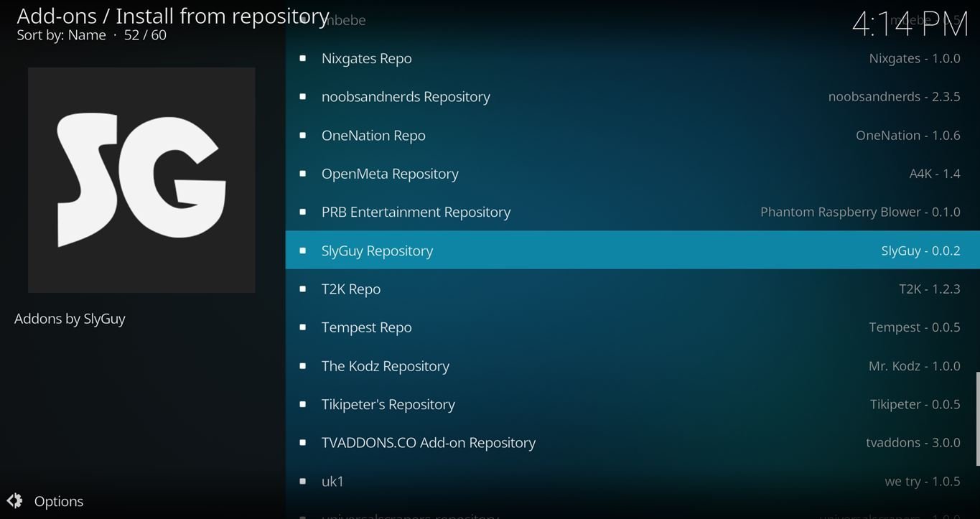This screenshot has width=980, height=519.
Task: Click the vertical scrollbar on right edge
Action: tap(976, 419)
